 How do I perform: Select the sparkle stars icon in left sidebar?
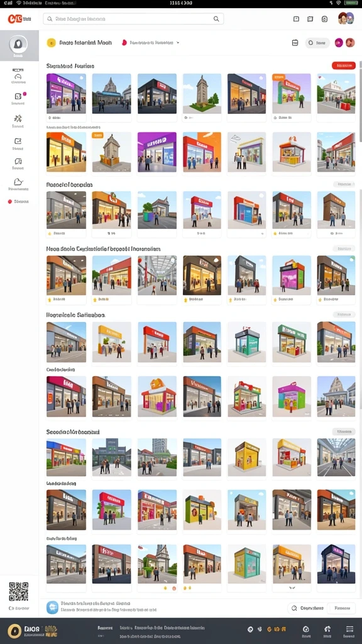tap(18, 119)
